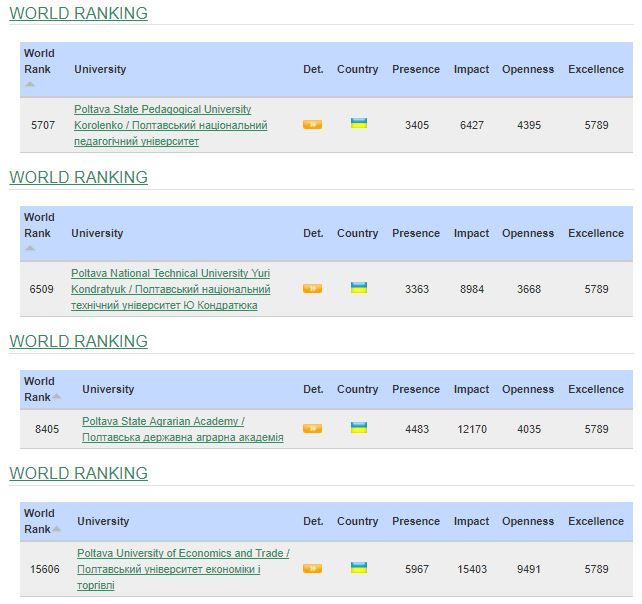Click Ukraine flag in Economics and Trade row
642x604 pixels.
point(359,568)
